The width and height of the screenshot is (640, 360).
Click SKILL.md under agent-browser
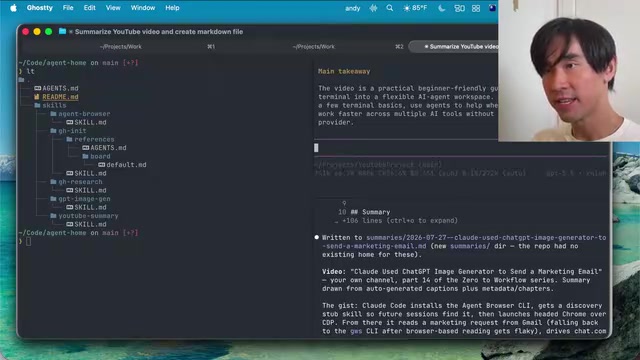[x=90, y=122]
